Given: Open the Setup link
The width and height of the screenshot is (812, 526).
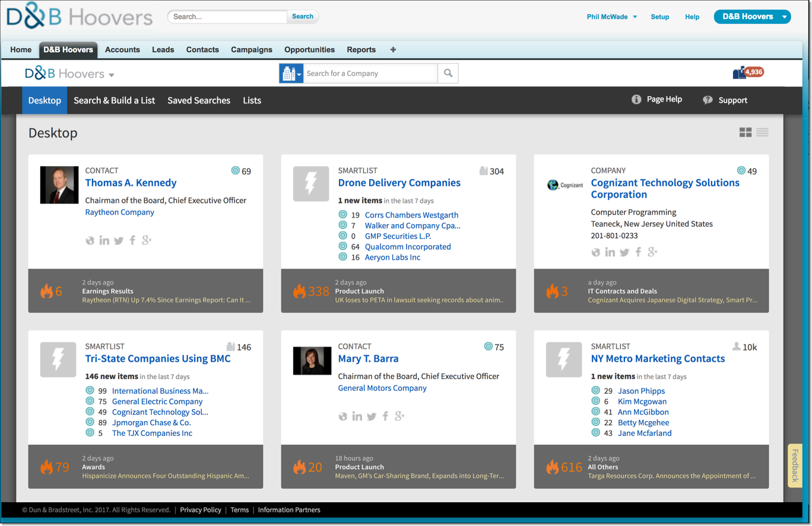Looking at the screenshot, I should 659,17.
